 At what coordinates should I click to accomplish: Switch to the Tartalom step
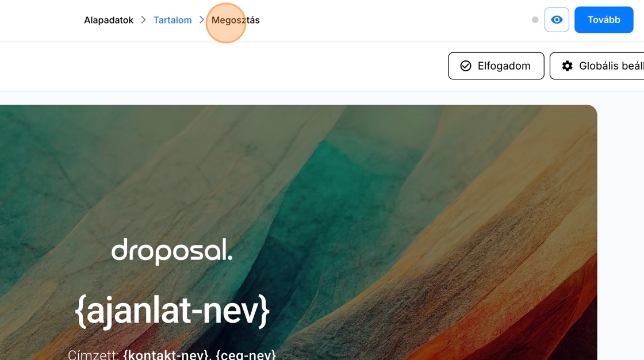coord(172,20)
